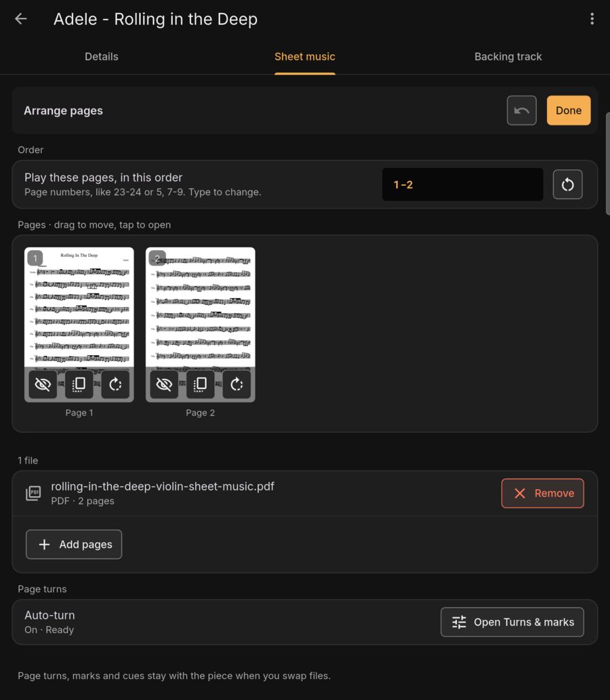This screenshot has height=700, width=610.
Task: Click 'Play these pages, in this order' text
Action: (x=103, y=178)
